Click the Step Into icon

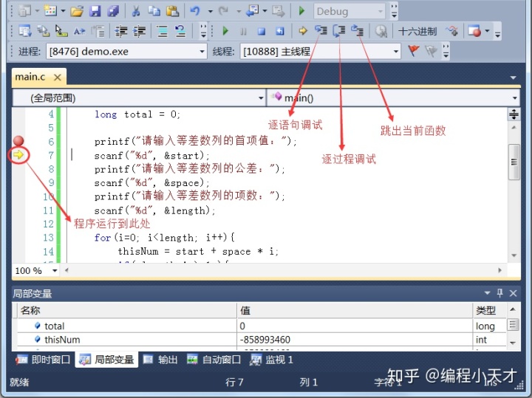coord(321,30)
